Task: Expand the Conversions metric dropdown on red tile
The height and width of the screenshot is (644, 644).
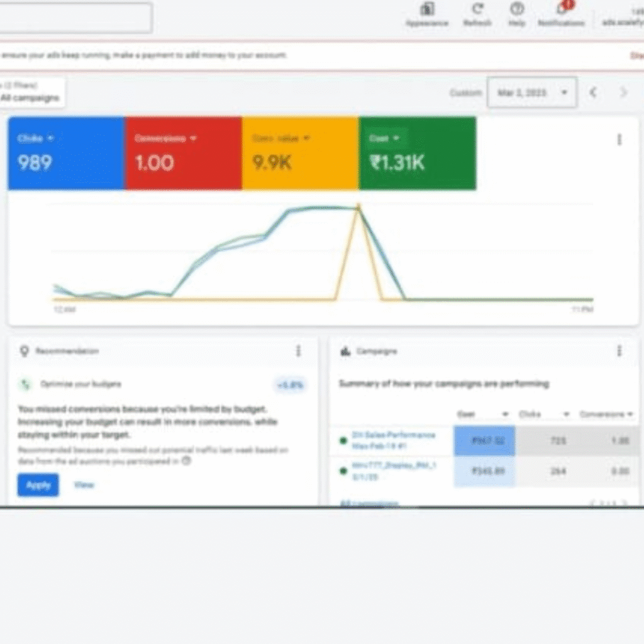Action: [x=193, y=138]
